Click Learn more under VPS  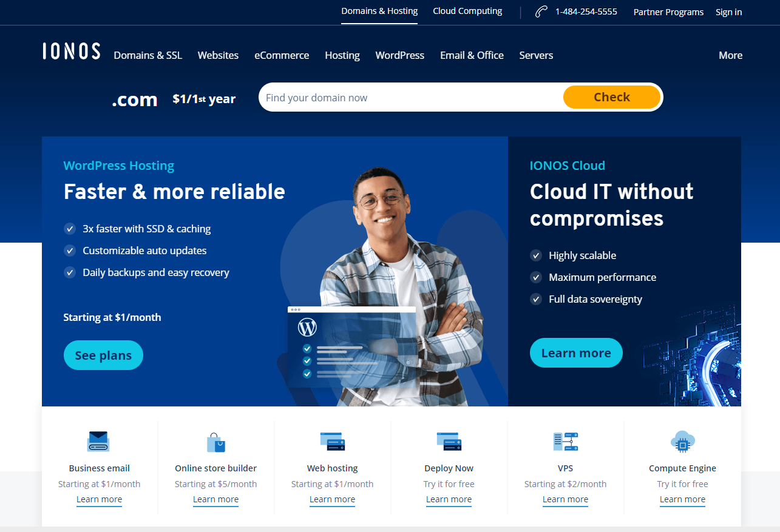click(565, 499)
